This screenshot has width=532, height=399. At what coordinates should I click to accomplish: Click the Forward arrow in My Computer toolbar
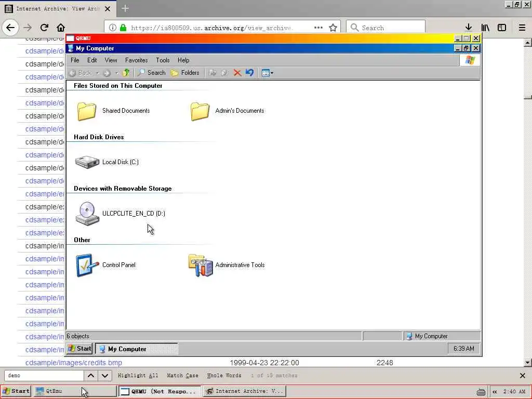[107, 73]
